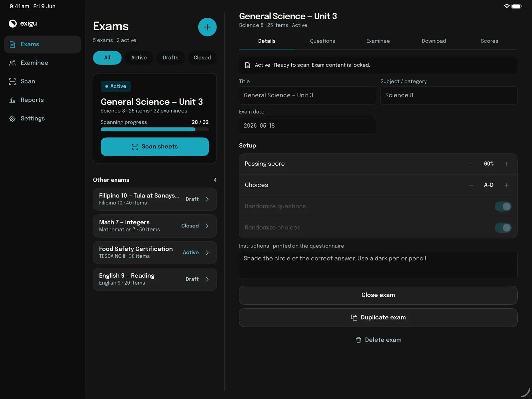Increase passing score with plus icon

pos(507,164)
